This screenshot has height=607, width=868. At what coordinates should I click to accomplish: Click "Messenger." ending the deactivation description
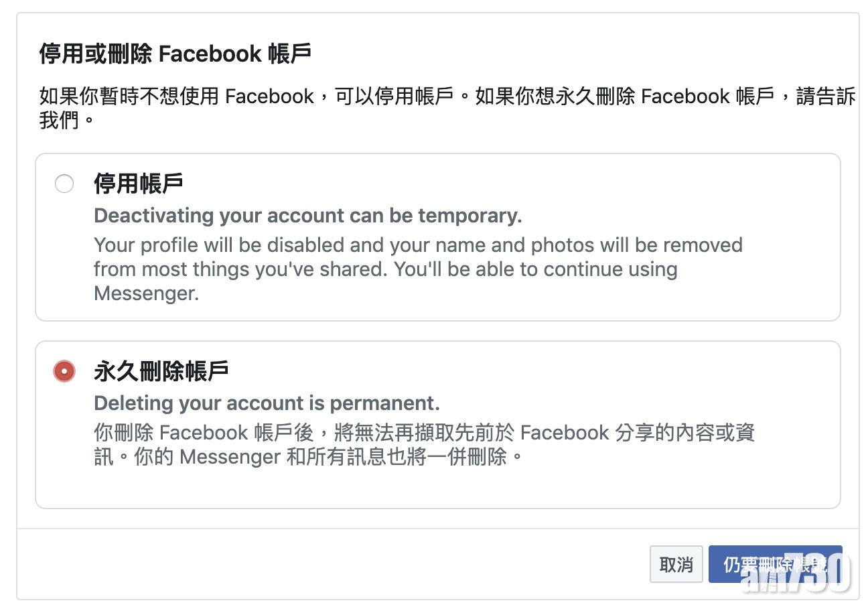tap(146, 293)
